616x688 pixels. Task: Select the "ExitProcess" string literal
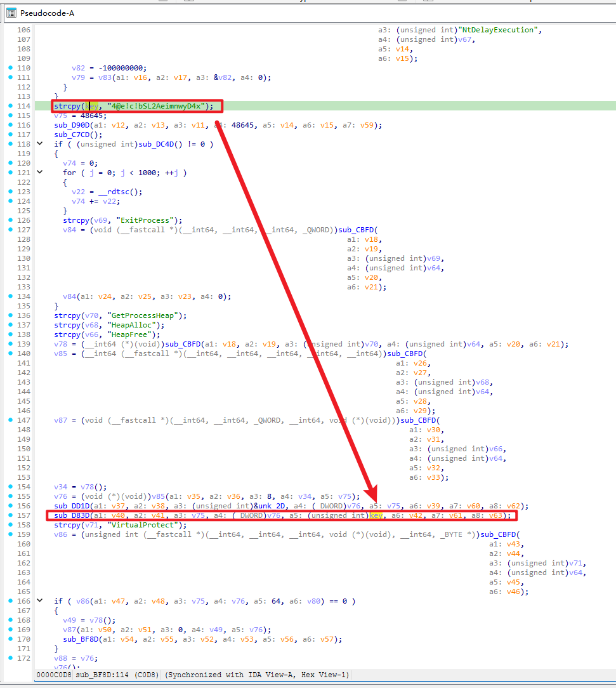pyautogui.click(x=145, y=220)
